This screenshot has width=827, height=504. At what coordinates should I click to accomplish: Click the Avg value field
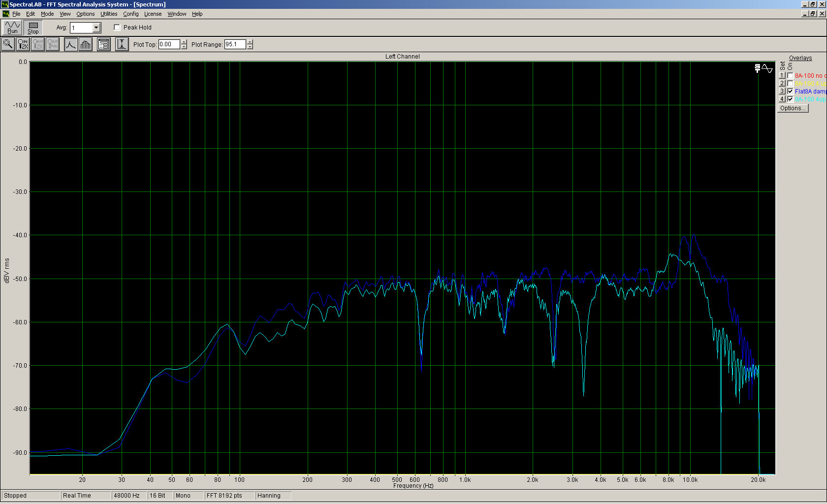pos(81,28)
